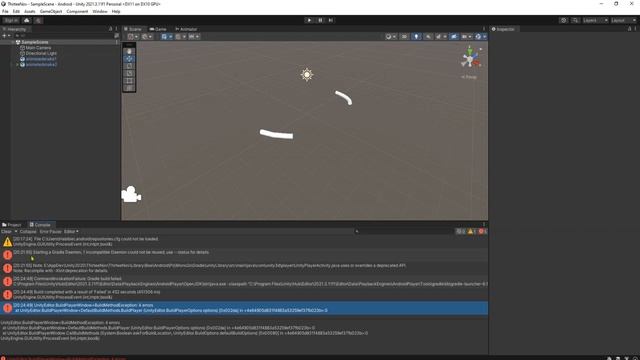The height and width of the screenshot is (360, 640).
Task: Open the tool handle position dropdown
Action: (x=133, y=37)
